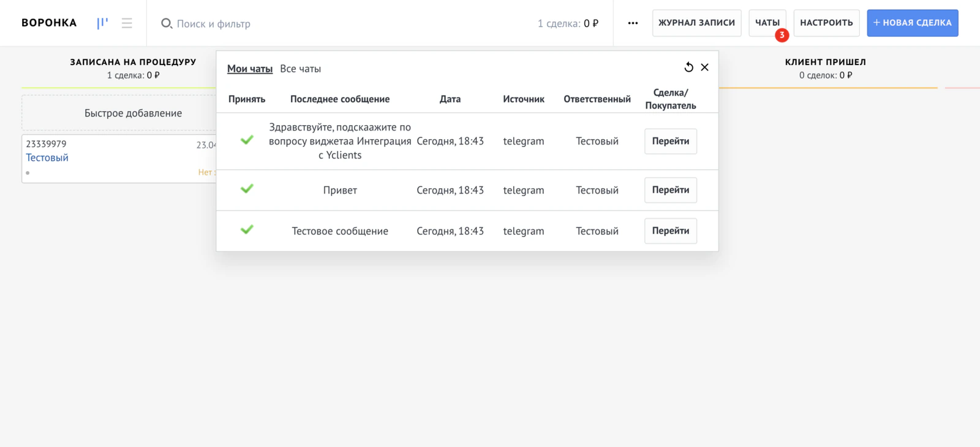The image size is (980, 447).
Task: Switch to pipeline kanban view icon
Action: [x=102, y=23]
